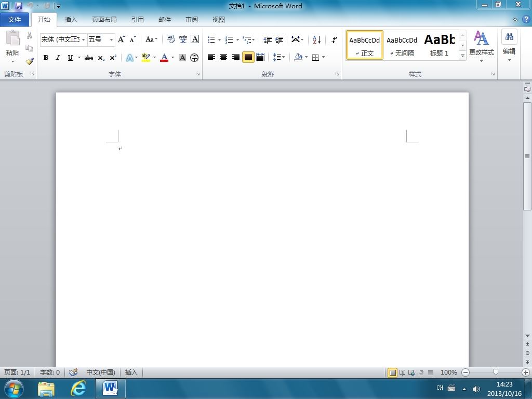Click the Increase Indent icon
The width and height of the screenshot is (532, 399).
click(x=279, y=39)
